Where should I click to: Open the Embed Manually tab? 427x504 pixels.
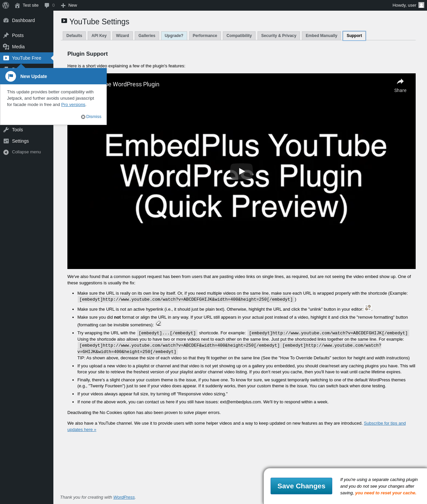tap(322, 36)
